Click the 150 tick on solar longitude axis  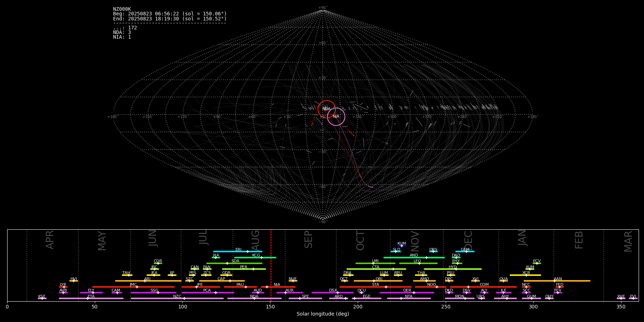270,307
